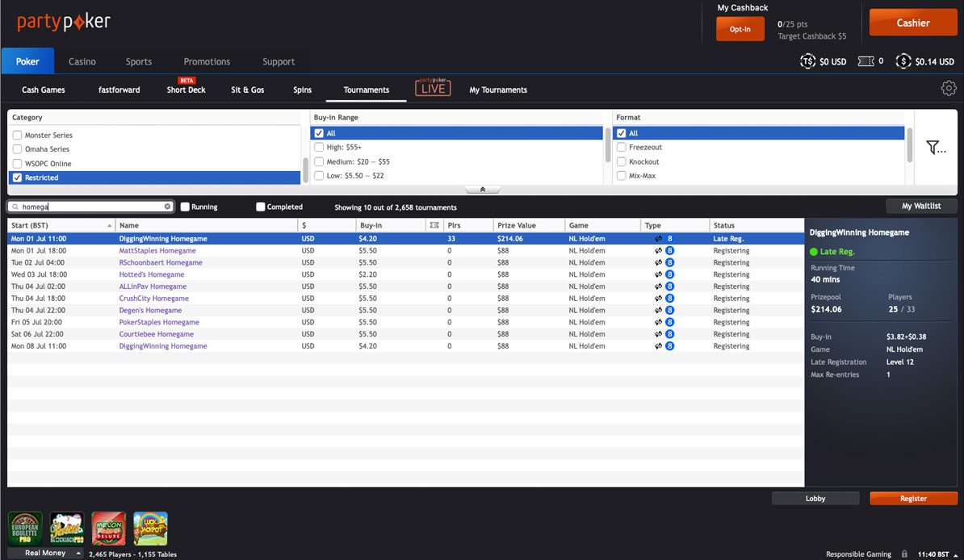Show Completed tournaments
The height and width of the screenshot is (560, 964).
click(x=260, y=207)
